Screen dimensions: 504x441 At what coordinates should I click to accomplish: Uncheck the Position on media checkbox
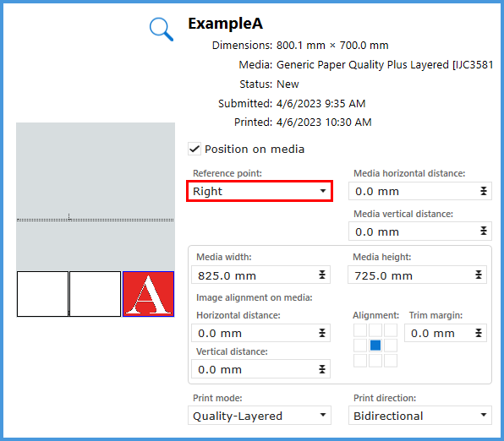194,149
